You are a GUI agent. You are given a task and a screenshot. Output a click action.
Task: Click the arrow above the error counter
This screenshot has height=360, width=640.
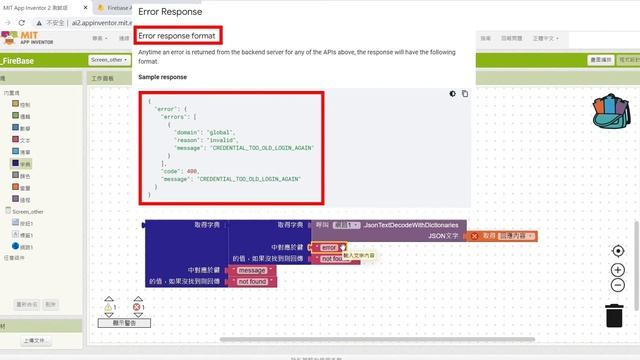pos(138,299)
